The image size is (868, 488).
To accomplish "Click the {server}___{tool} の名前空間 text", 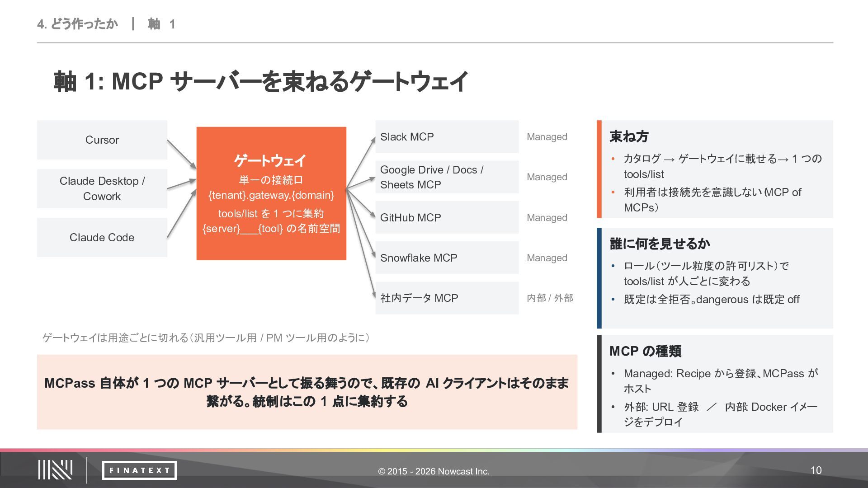I will point(271,229).
